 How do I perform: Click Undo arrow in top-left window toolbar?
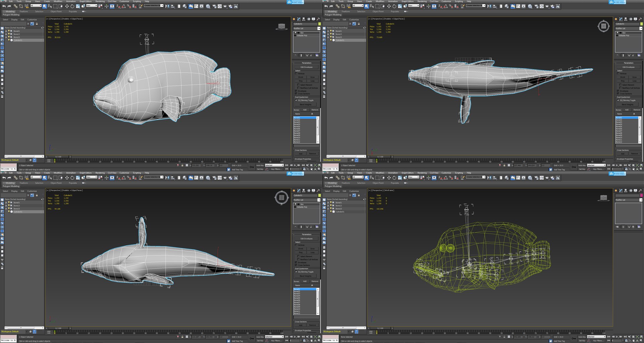pos(4,6)
